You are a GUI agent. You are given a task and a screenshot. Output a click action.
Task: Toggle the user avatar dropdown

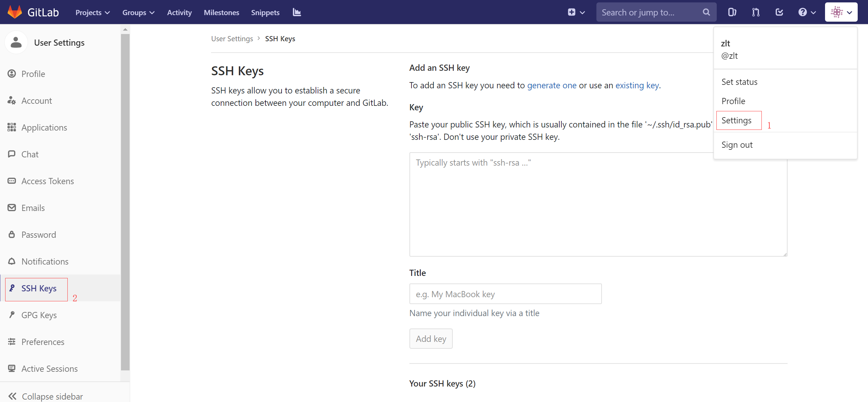pos(841,12)
